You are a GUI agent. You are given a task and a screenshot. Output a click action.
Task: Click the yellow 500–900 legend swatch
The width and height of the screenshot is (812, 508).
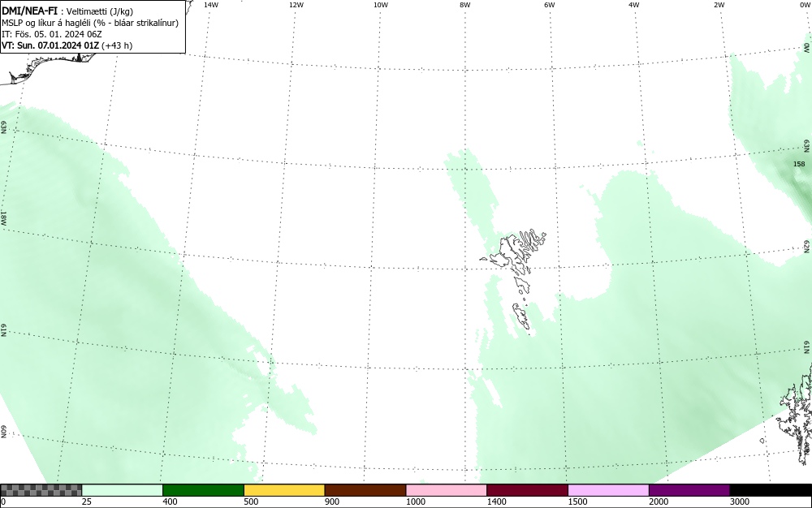284,490
